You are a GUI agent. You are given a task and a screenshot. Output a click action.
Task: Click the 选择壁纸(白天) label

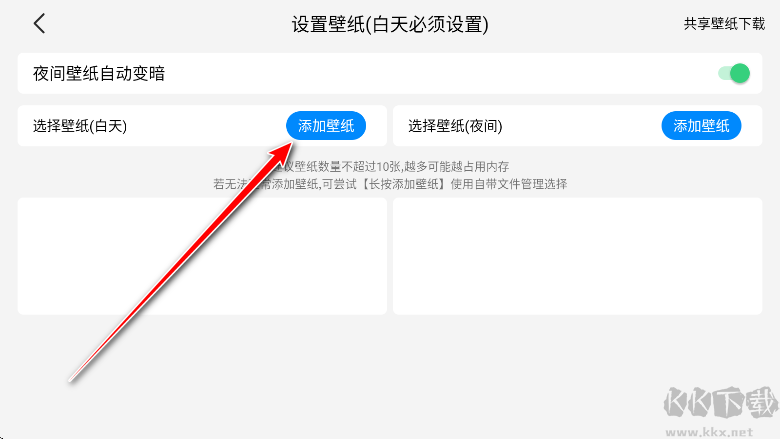80,126
